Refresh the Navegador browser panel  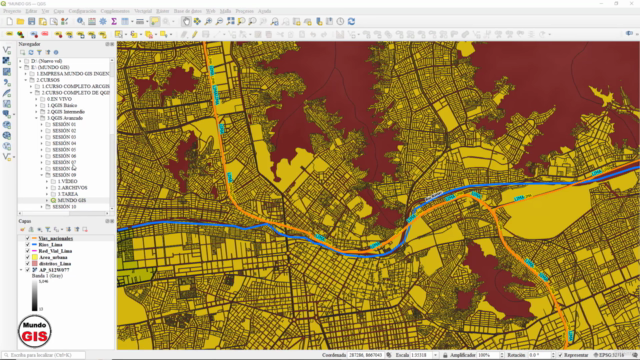click(x=31, y=53)
